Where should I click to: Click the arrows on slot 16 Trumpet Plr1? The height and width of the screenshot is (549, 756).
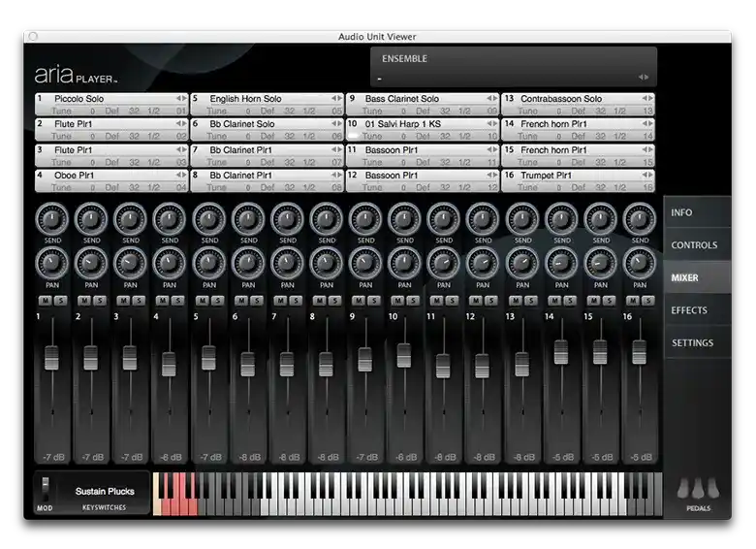[647, 176]
